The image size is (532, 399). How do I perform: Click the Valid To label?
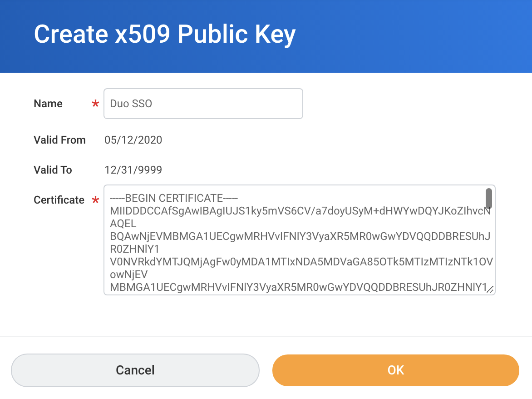tap(53, 170)
